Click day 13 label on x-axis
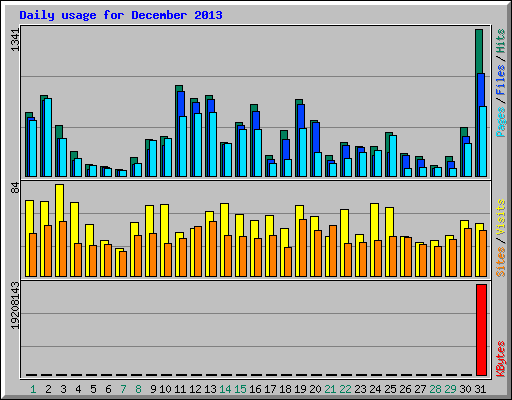 pyautogui.click(x=210, y=389)
